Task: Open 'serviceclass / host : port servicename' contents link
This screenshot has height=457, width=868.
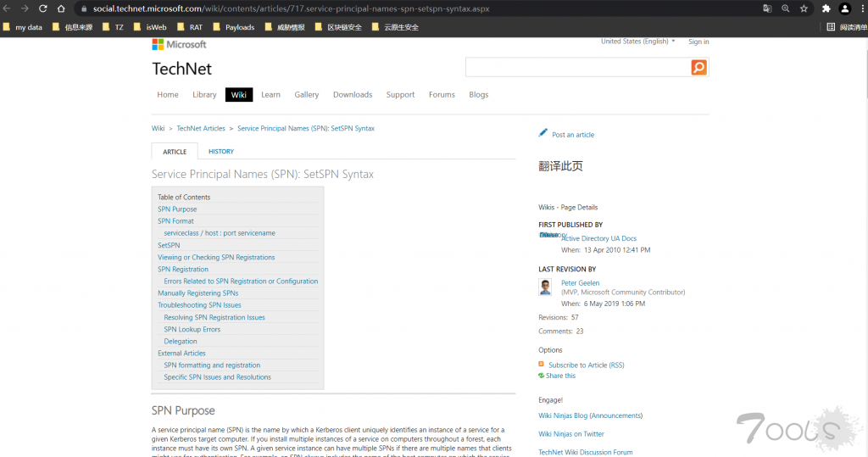Action: tap(220, 233)
